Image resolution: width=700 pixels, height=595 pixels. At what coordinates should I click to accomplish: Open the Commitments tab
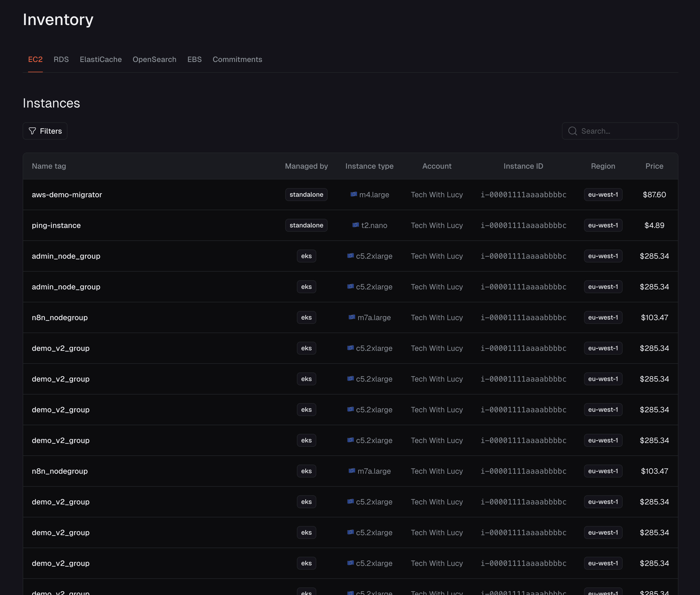pos(237,59)
